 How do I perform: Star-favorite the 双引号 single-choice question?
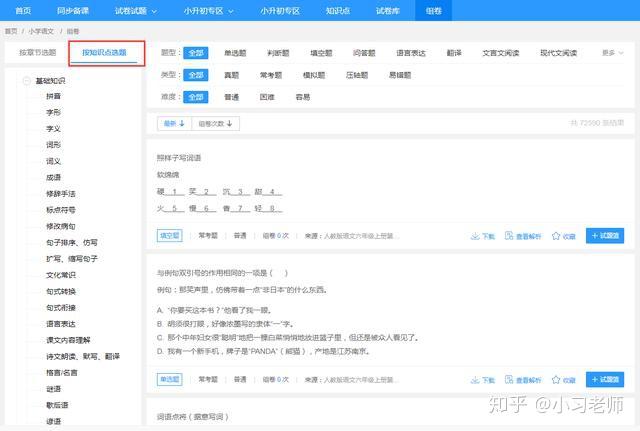[564, 380]
